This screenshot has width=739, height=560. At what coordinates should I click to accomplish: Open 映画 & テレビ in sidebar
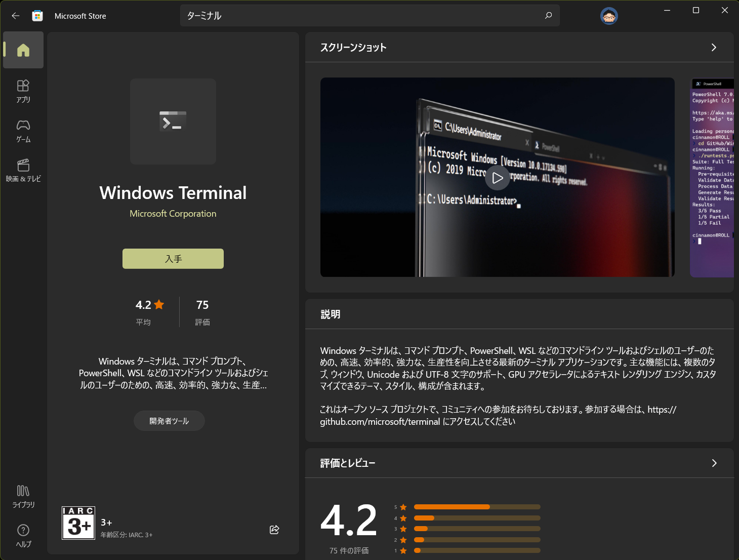[23, 170]
